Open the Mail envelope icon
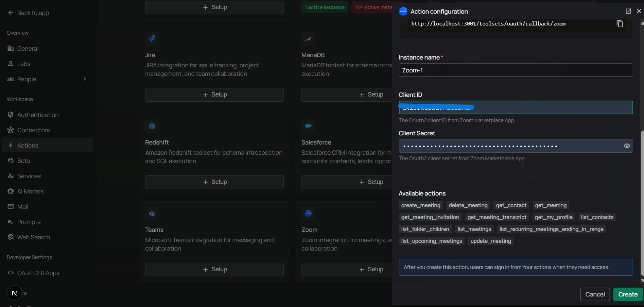644x307 pixels. click(x=11, y=206)
